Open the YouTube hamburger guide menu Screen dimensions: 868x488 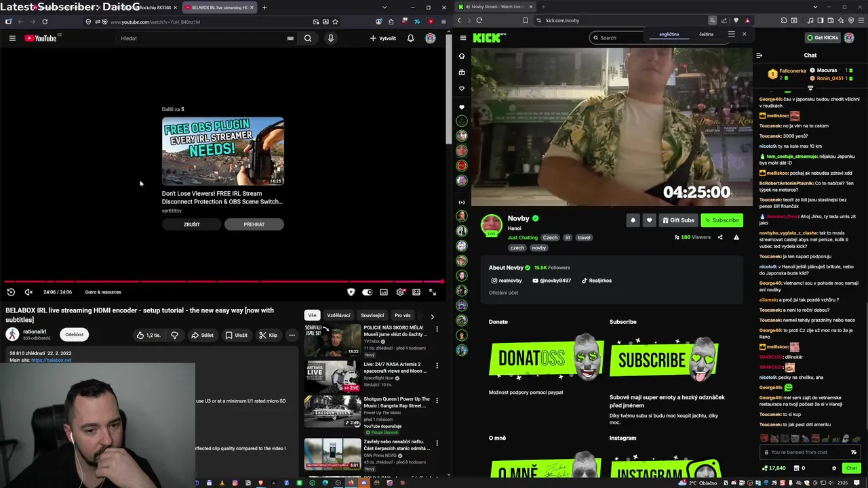pyautogui.click(x=12, y=38)
